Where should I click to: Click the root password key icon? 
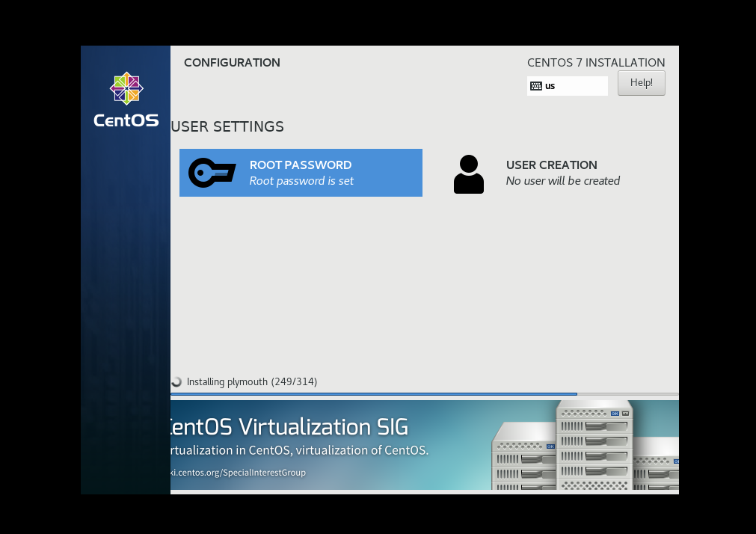(x=212, y=173)
